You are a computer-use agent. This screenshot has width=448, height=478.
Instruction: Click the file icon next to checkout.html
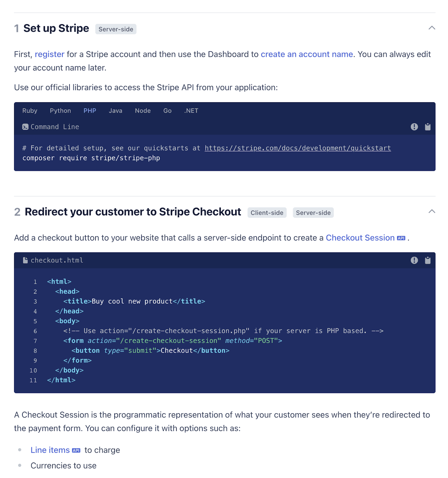pos(25,260)
